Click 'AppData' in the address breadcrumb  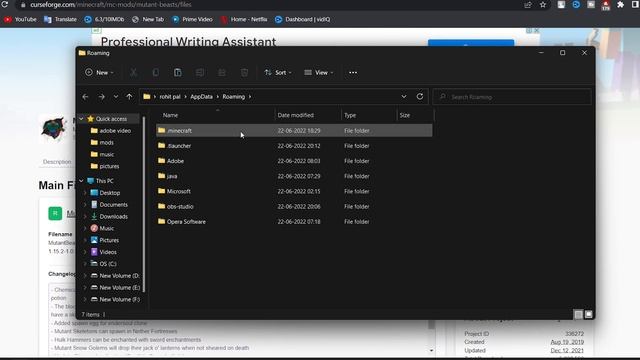point(202,97)
